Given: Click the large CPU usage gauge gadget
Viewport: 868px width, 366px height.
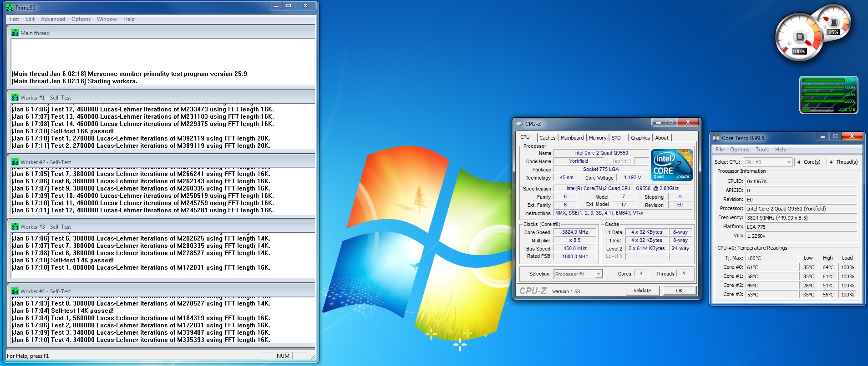Looking at the screenshot, I should tap(799, 37).
